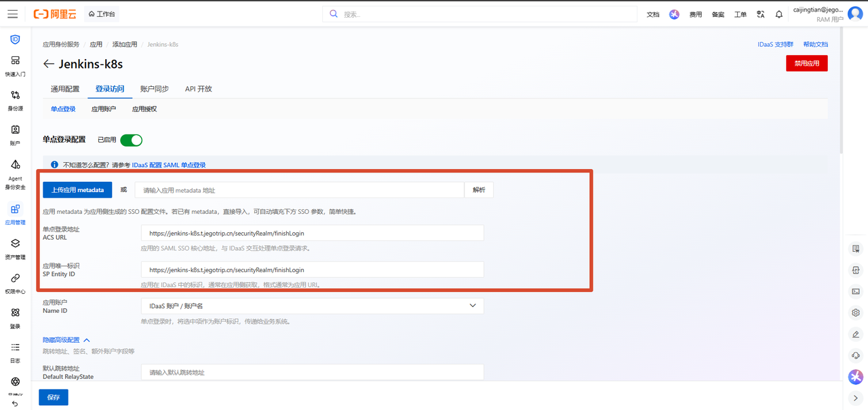
Task: Open Agent 身份安全 in the sidebar
Action: coord(15,174)
